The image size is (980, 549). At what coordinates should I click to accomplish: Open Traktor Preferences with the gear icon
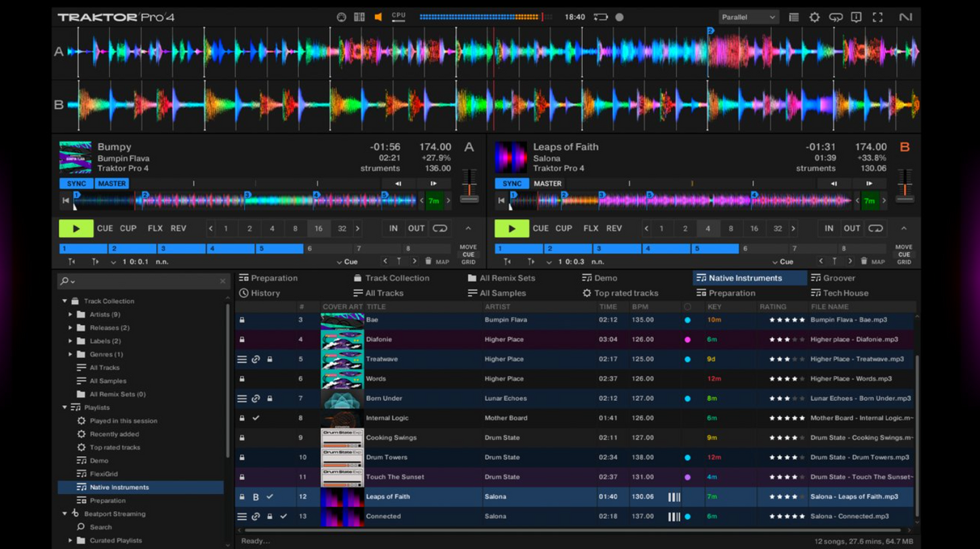point(814,16)
